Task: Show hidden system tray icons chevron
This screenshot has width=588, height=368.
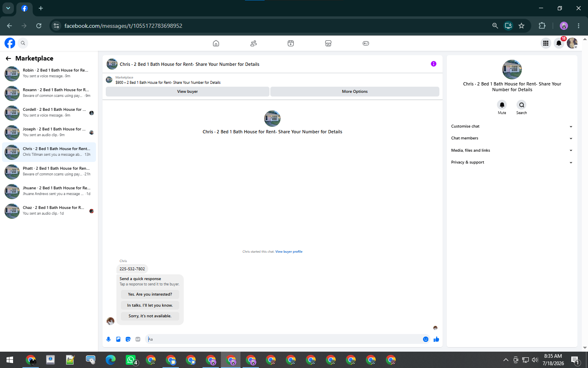Action: (x=506, y=360)
